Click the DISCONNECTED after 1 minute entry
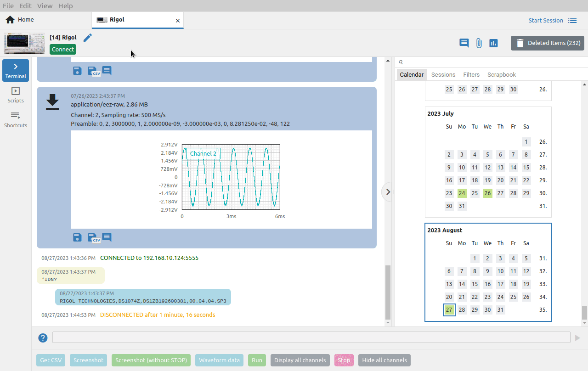The width and height of the screenshot is (588, 371). click(158, 315)
